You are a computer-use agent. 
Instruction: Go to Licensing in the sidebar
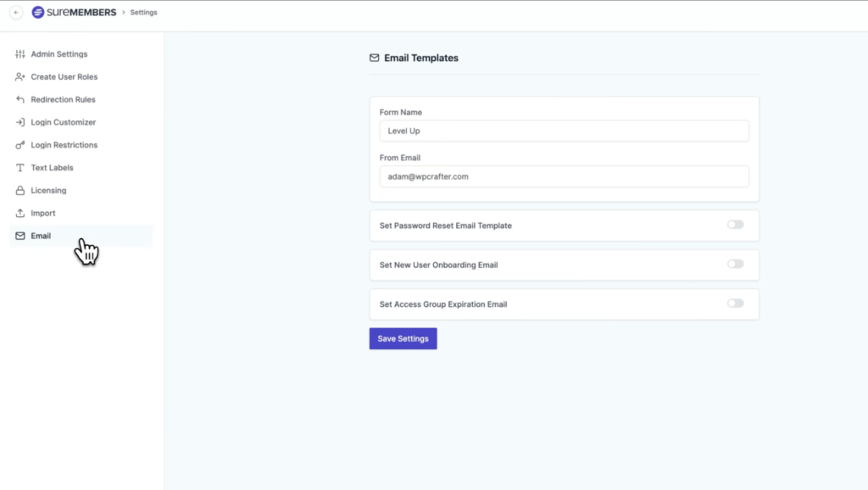[48, 191]
